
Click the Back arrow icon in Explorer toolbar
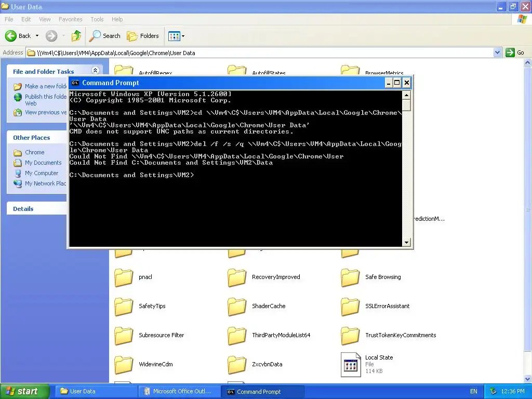pos(10,36)
